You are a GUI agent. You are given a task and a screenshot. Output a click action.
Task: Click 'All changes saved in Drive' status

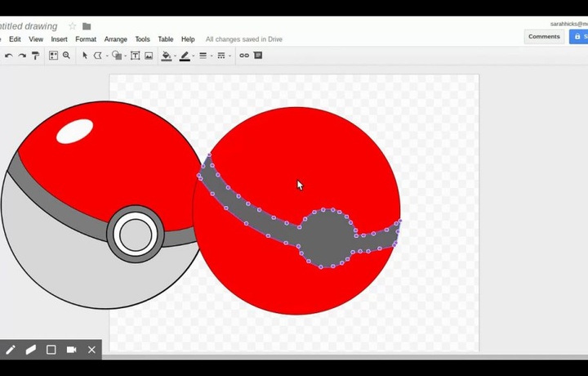(x=243, y=39)
